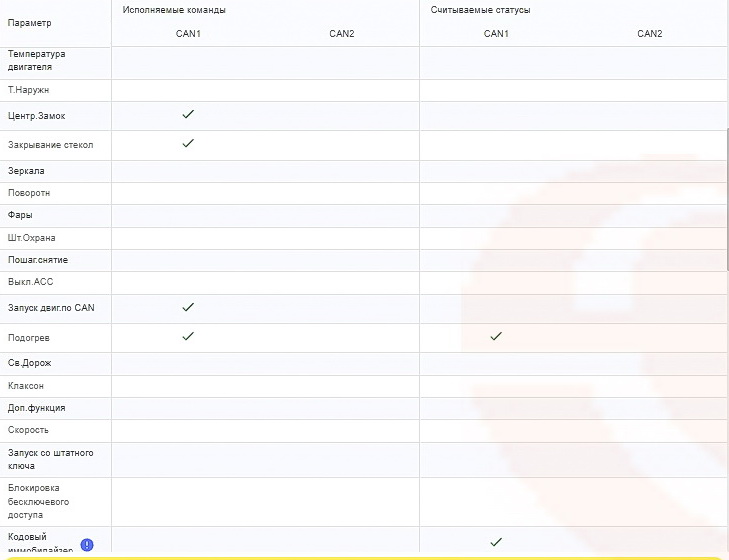The height and width of the screenshot is (560, 729).
Task: Select the Шт.Охрана row label
Action: (31, 238)
